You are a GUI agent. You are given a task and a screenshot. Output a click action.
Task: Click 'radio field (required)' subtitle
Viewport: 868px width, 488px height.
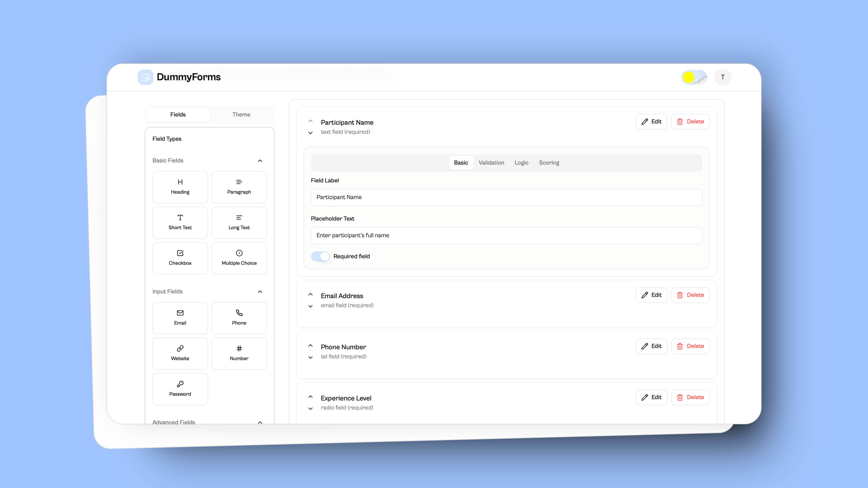click(347, 408)
